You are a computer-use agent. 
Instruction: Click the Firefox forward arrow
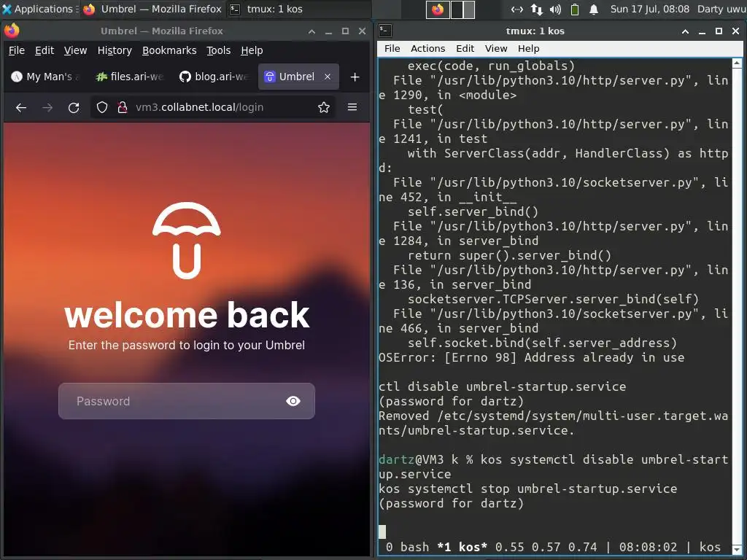47,108
